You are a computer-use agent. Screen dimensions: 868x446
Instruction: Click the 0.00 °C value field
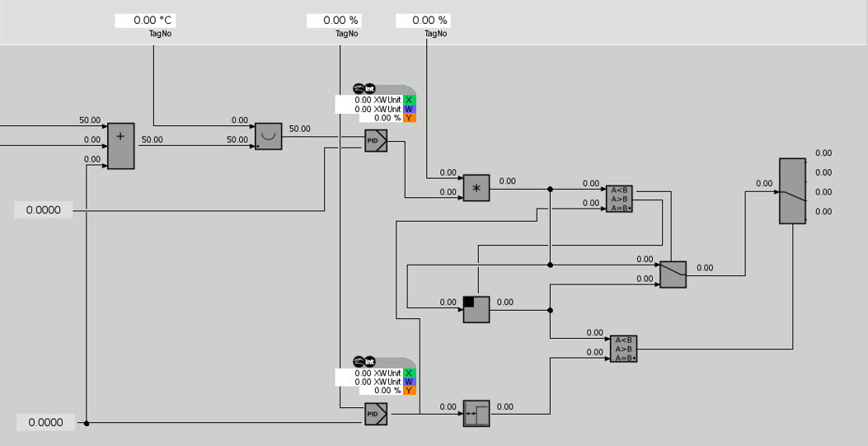tap(145, 21)
